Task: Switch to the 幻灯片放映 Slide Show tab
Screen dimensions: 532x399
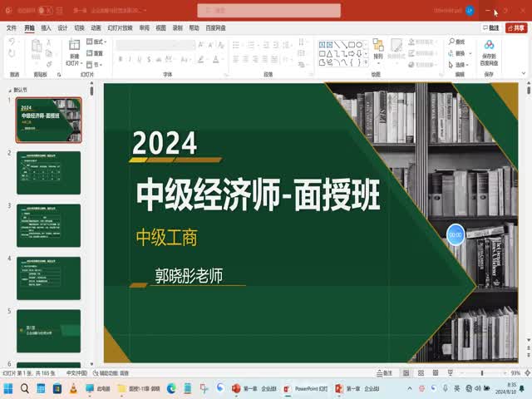Action: pos(120,27)
